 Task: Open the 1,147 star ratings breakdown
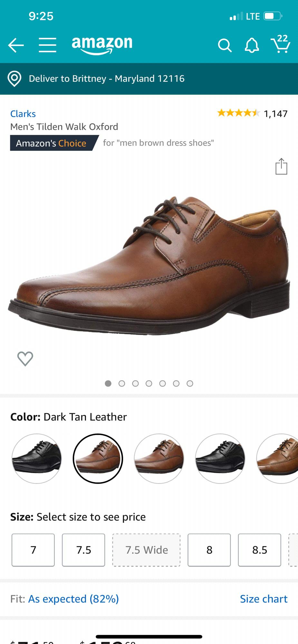coord(252,113)
